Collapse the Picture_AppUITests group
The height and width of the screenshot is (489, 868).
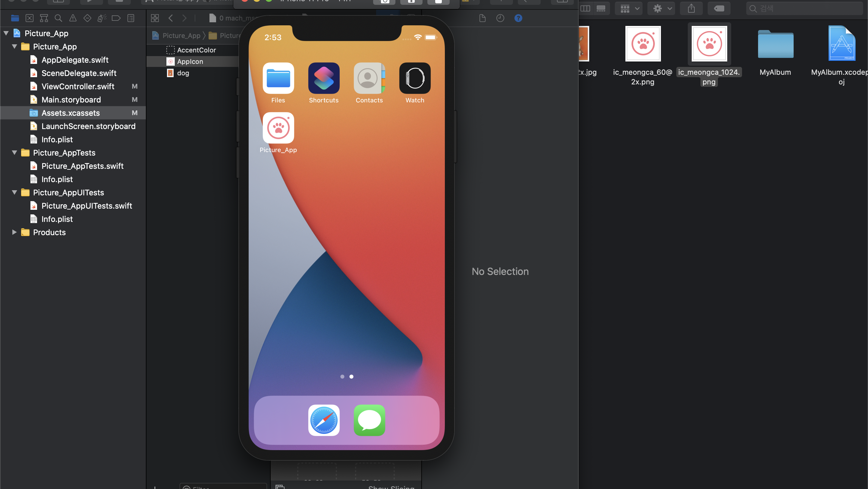[x=14, y=192]
